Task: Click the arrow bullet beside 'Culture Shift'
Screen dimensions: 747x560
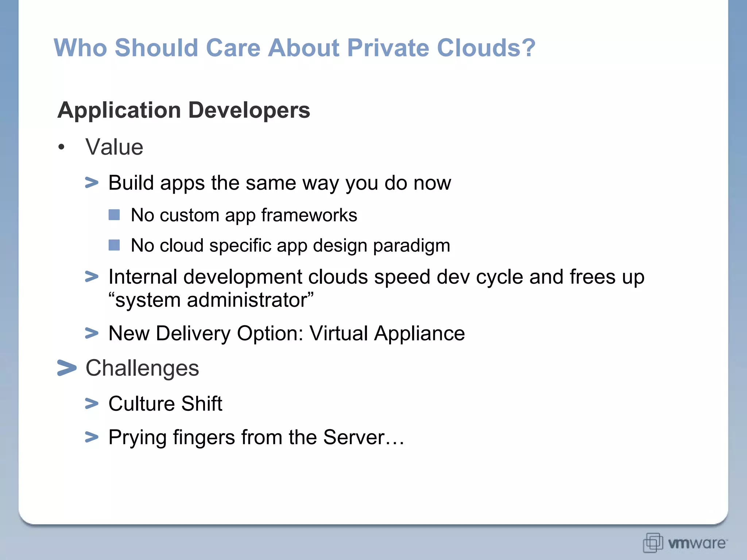Action: coord(92,404)
